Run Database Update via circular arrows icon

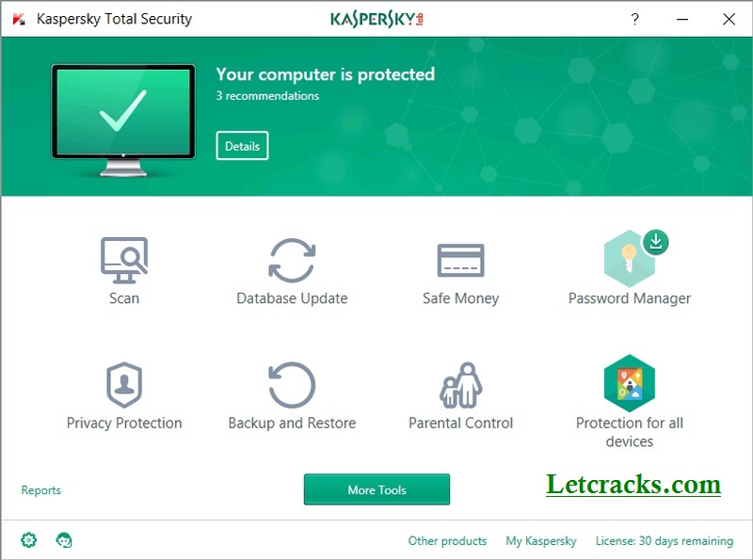click(x=292, y=261)
